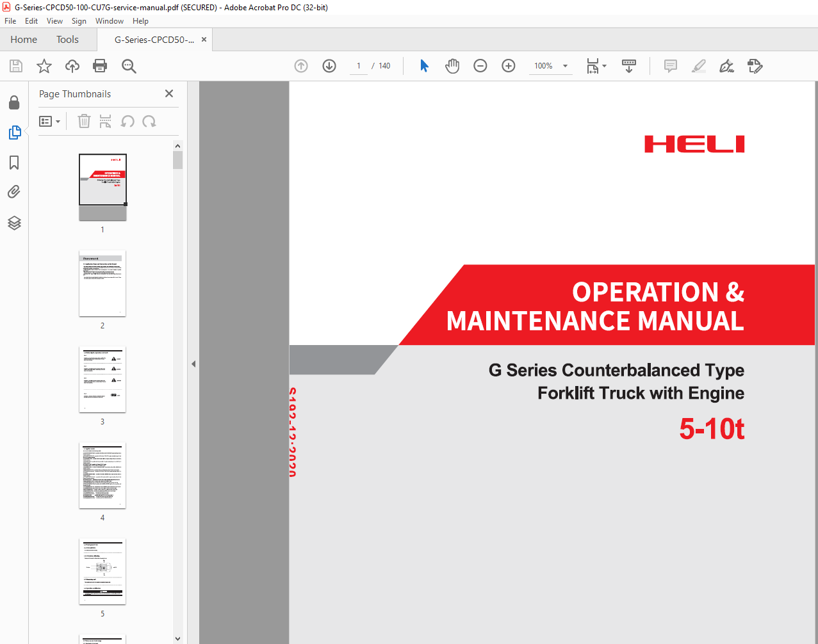The height and width of the screenshot is (644, 818).
Task: Print the document with the printer icon
Action: tap(100, 66)
